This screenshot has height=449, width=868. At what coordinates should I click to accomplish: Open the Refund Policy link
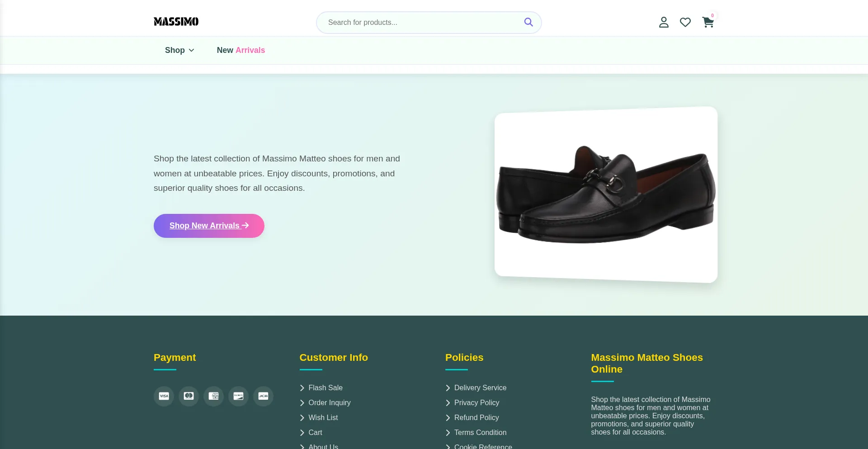point(476,417)
